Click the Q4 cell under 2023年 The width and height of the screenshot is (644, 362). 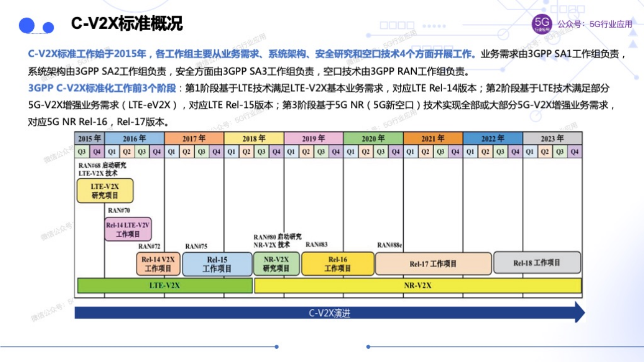(573, 151)
